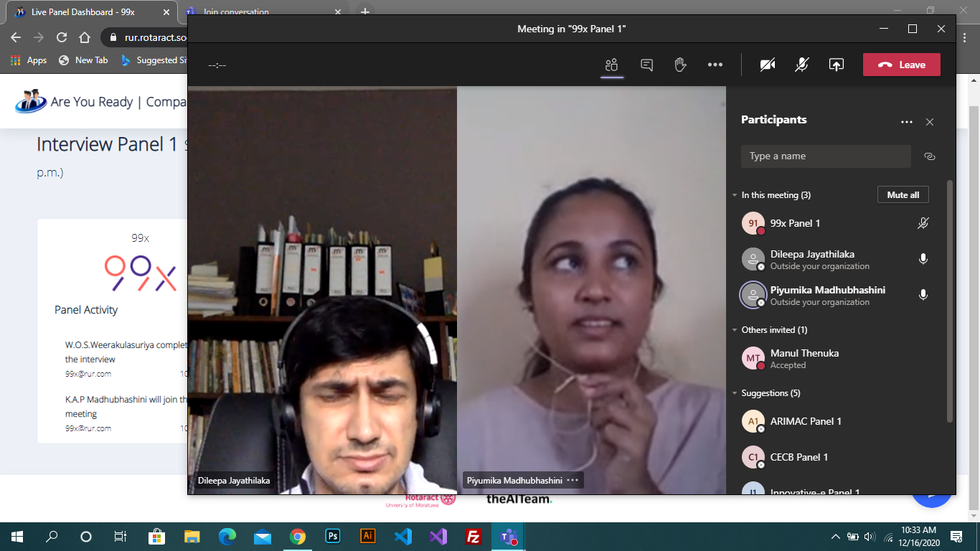Open the meeting chat conversation icon
The image size is (980, 551).
pyautogui.click(x=646, y=65)
